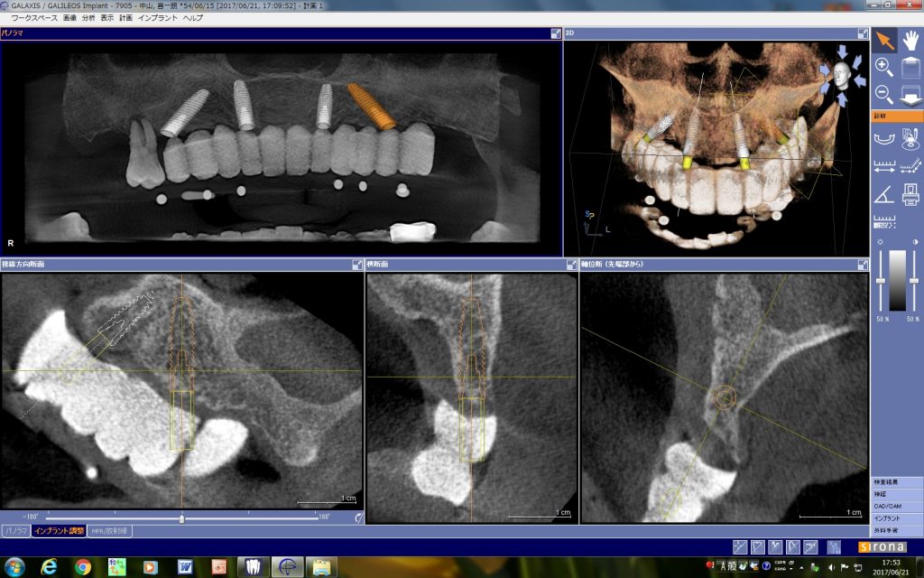
Task: Maximize the パノラマ panorama pane
Action: point(556,33)
